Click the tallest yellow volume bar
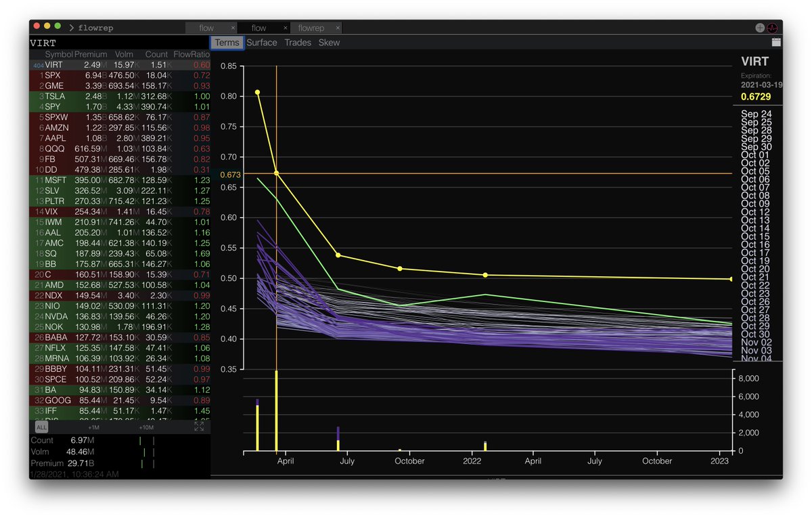This screenshot has height=518, width=812. [x=276, y=411]
